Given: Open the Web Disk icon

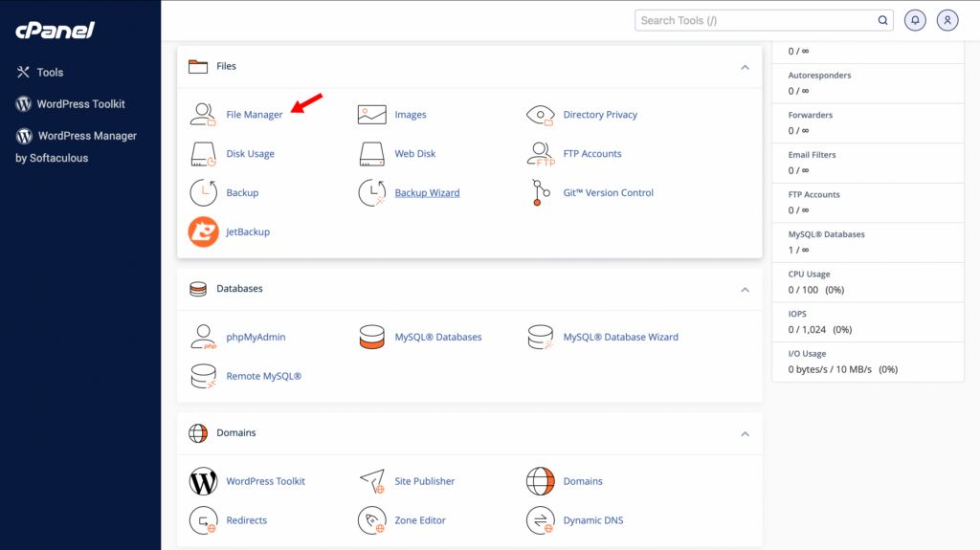Looking at the screenshot, I should [372, 154].
